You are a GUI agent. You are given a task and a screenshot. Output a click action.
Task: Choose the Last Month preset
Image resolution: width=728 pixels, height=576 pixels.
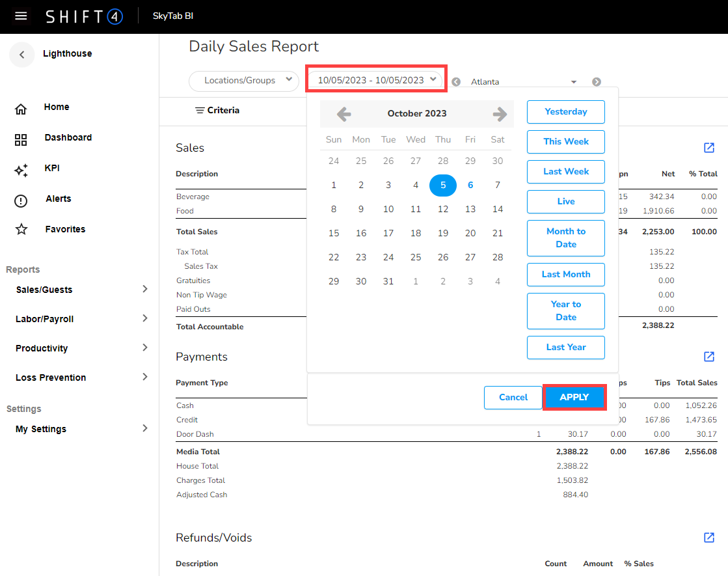click(565, 275)
